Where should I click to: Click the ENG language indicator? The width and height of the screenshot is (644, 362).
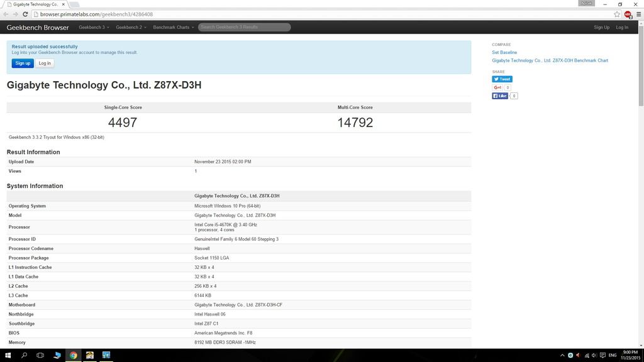[613, 356]
